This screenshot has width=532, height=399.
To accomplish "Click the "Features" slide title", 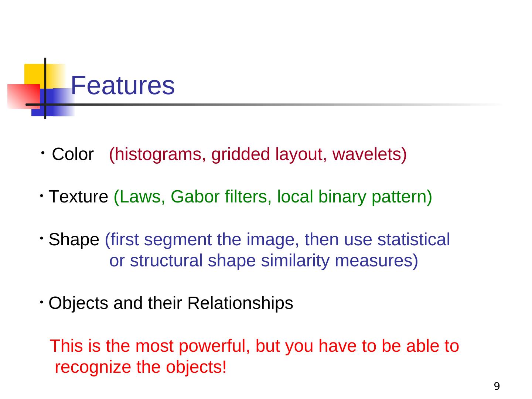I will pos(122,85).
